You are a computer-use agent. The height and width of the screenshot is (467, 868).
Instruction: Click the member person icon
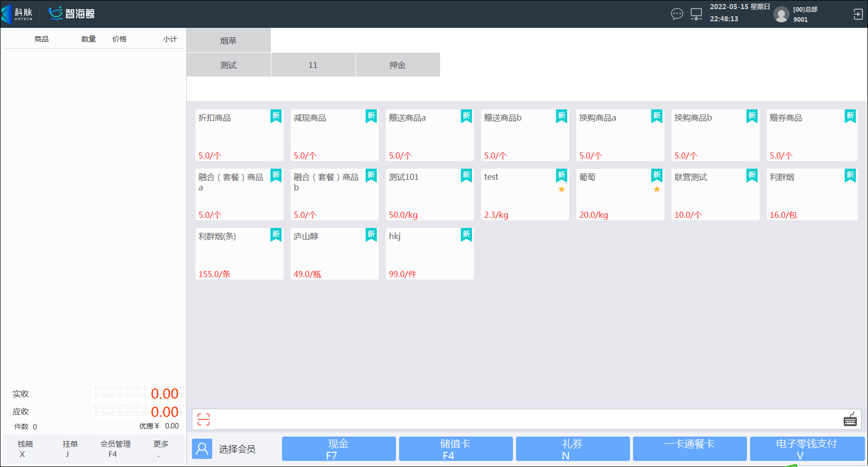coord(202,449)
